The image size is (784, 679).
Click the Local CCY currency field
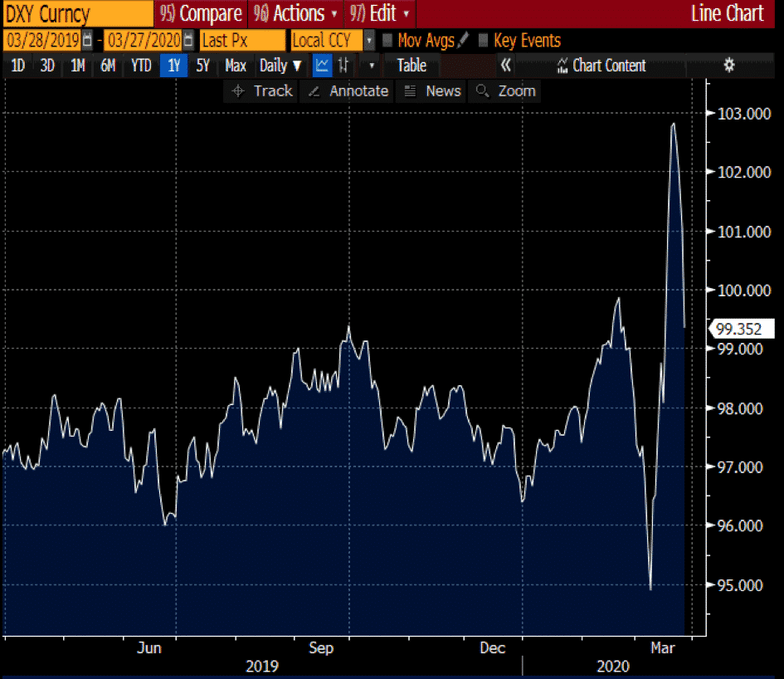click(x=327, y=41)
